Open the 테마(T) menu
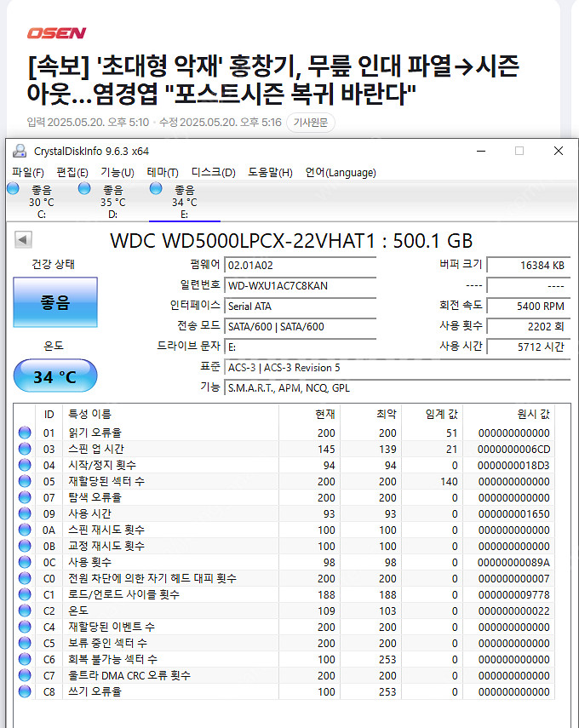The height and width of the screenshot is (728, 579). point(163,172)
